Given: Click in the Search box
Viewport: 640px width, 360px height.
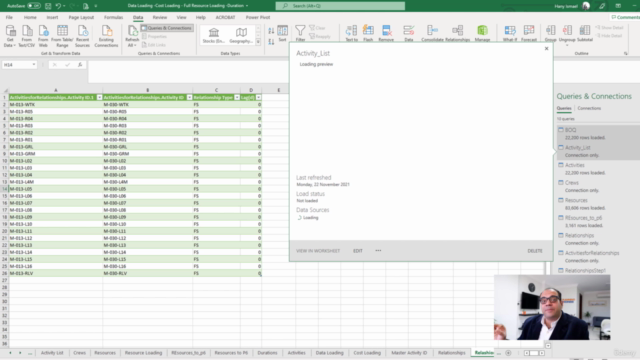Looking at the screenshot, I should [x=340, y=6].
